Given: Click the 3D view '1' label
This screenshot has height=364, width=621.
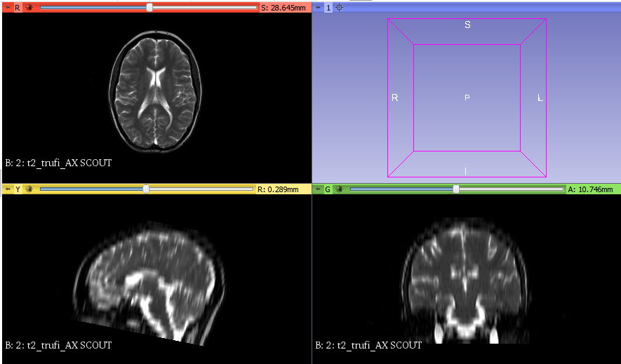Looking at the screenshot, I should 328,8.
